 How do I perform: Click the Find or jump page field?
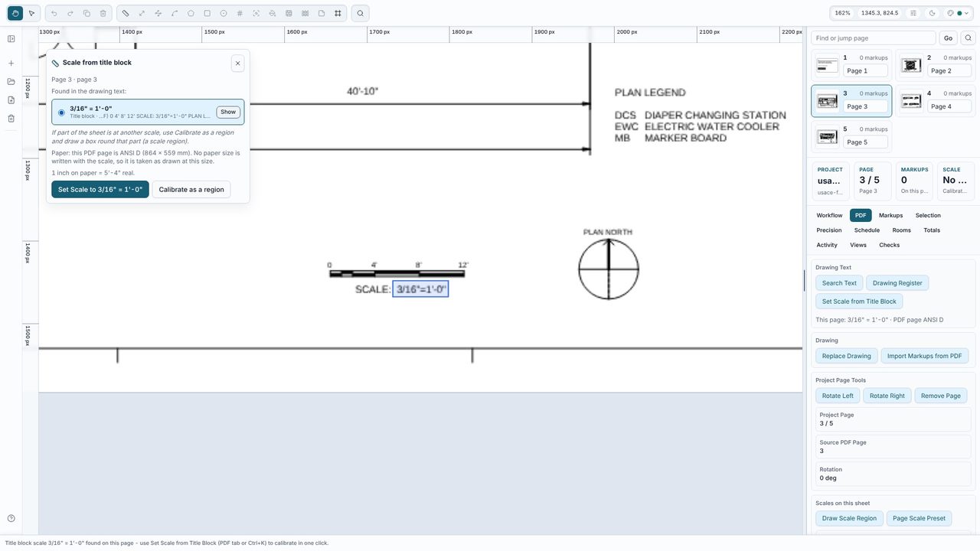click(874, 38)
